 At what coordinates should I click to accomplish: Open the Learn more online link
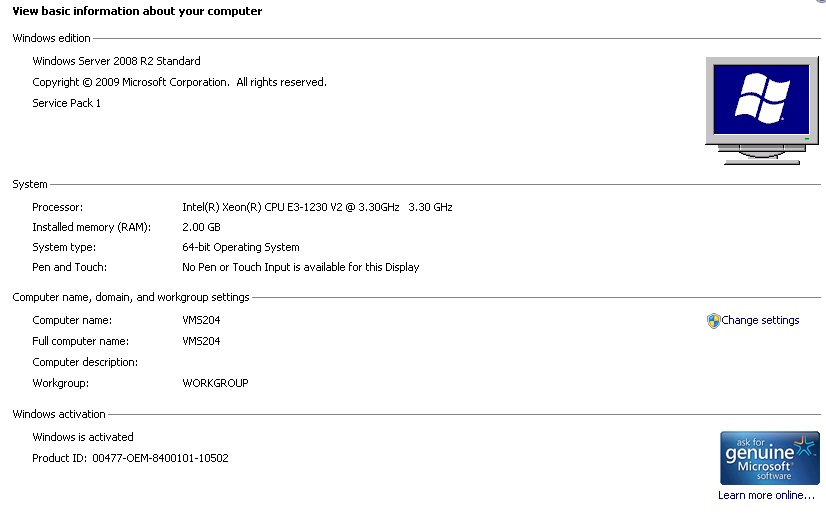click(x=766, y=495)
